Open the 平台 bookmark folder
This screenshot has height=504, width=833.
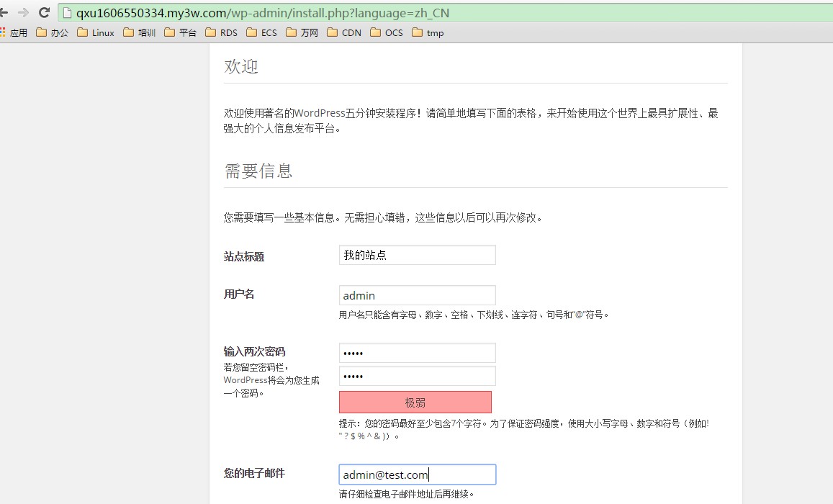pos(180,32)
